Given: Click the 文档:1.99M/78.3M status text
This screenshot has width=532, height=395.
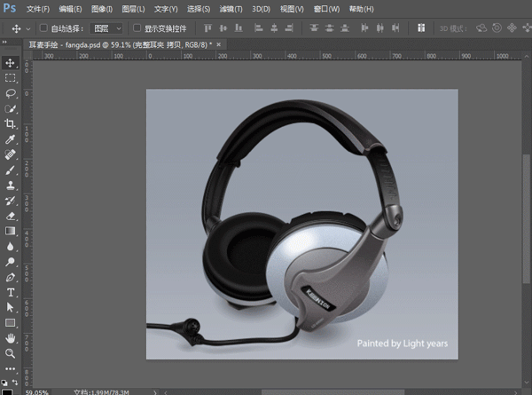Looking at the screenshot, I should tap(101, 392).
